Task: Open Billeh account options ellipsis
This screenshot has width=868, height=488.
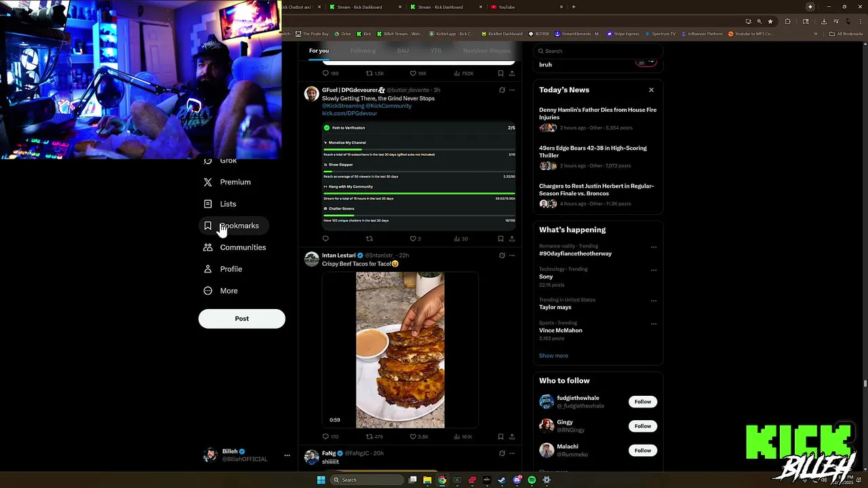Action: pyautogui.click(x=287, y=455)
